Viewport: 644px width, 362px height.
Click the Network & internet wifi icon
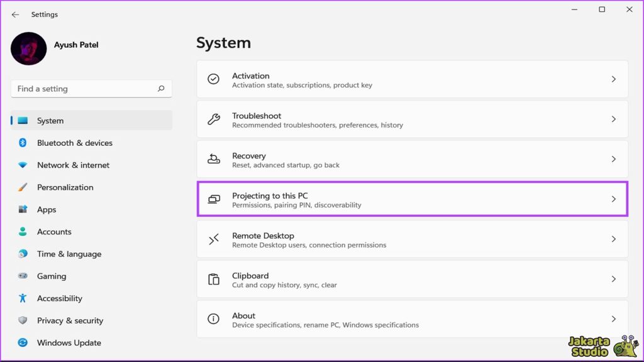pos(23,165)
